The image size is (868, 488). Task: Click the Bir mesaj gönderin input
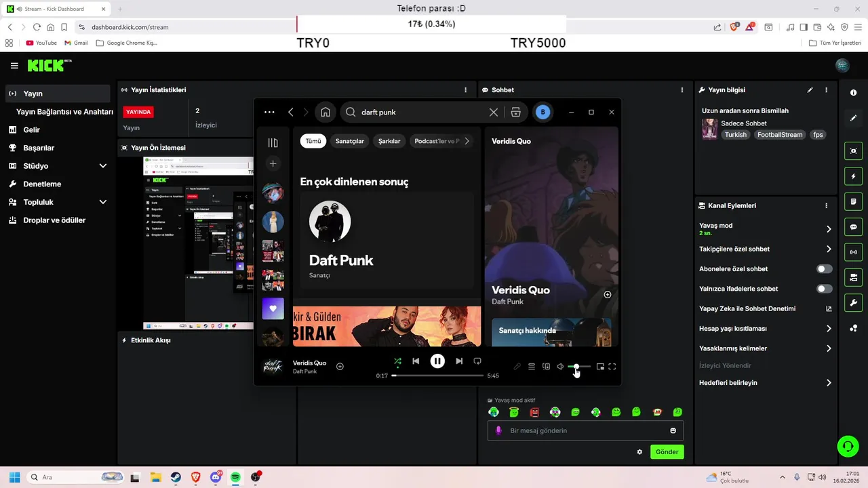[x=585, y=430]
